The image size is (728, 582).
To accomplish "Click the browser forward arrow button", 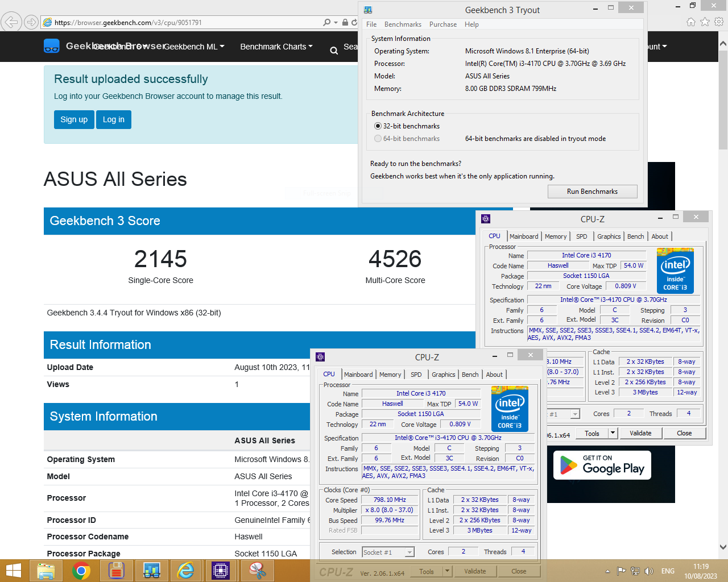I will (x=31, y=22).
